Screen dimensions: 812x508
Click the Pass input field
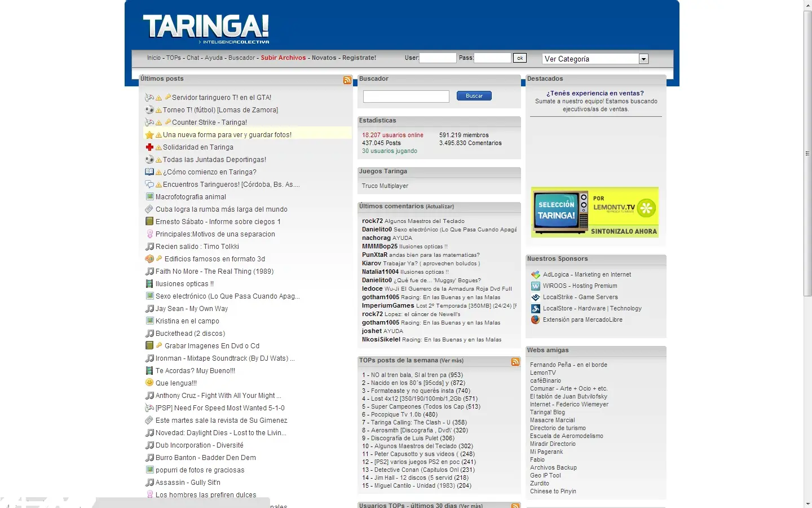tap(492, 58)
